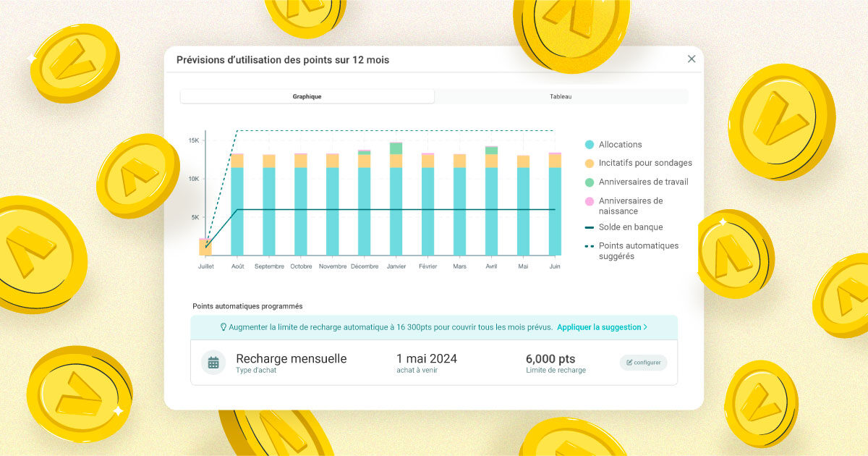Toggle Anniversaires de travail legend item

coord(643,182)
